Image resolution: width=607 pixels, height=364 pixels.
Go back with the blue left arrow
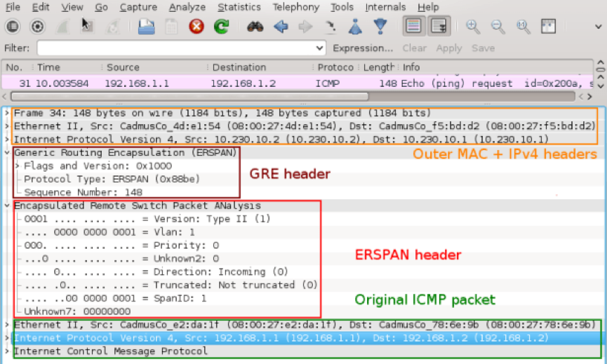pos(281,27)
